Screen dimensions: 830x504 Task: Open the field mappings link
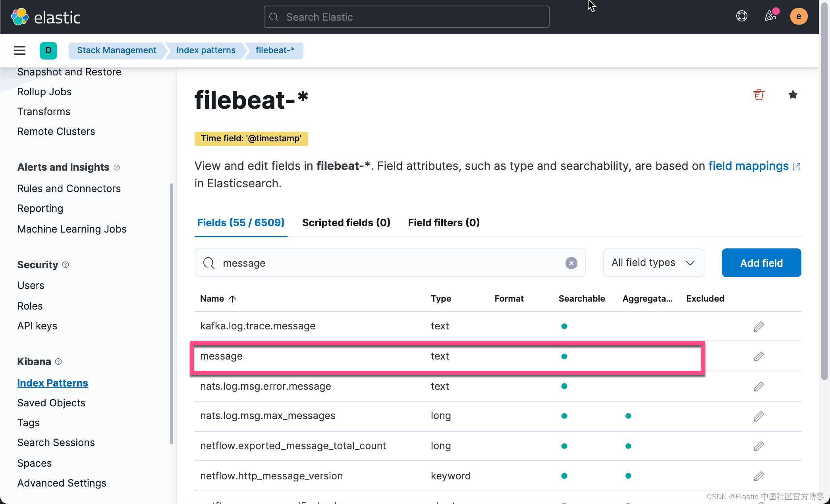tap(748, 166)
